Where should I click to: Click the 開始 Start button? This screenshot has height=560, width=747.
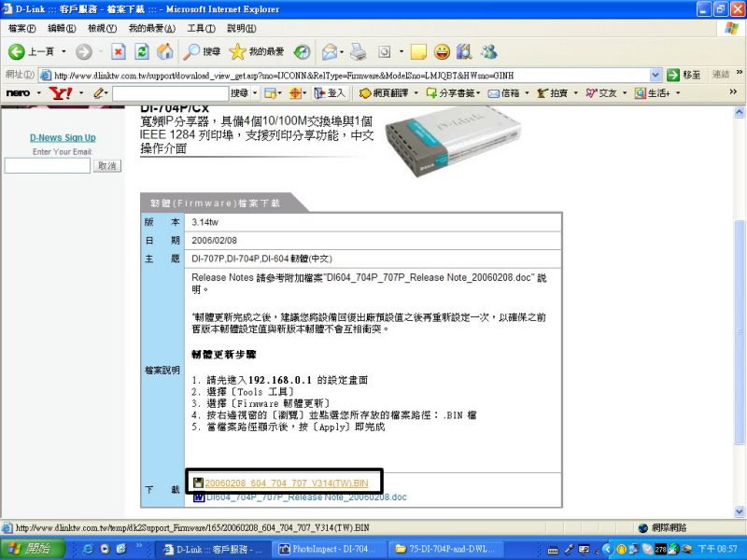33,549
